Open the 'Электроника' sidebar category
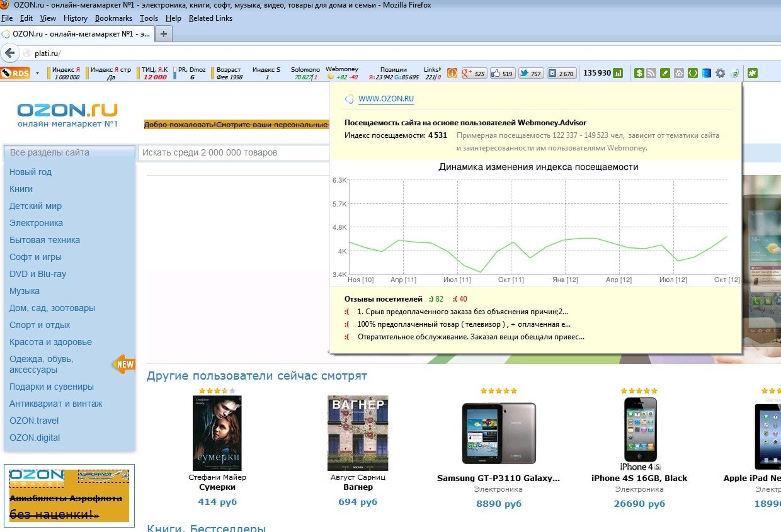The image size is (781, 532). [36, 223]
